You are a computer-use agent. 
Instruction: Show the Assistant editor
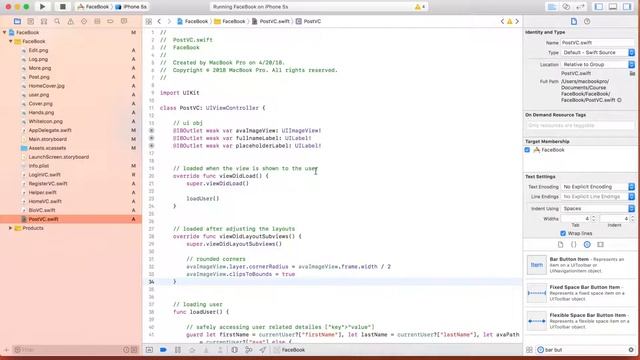(x=566, y=7)
